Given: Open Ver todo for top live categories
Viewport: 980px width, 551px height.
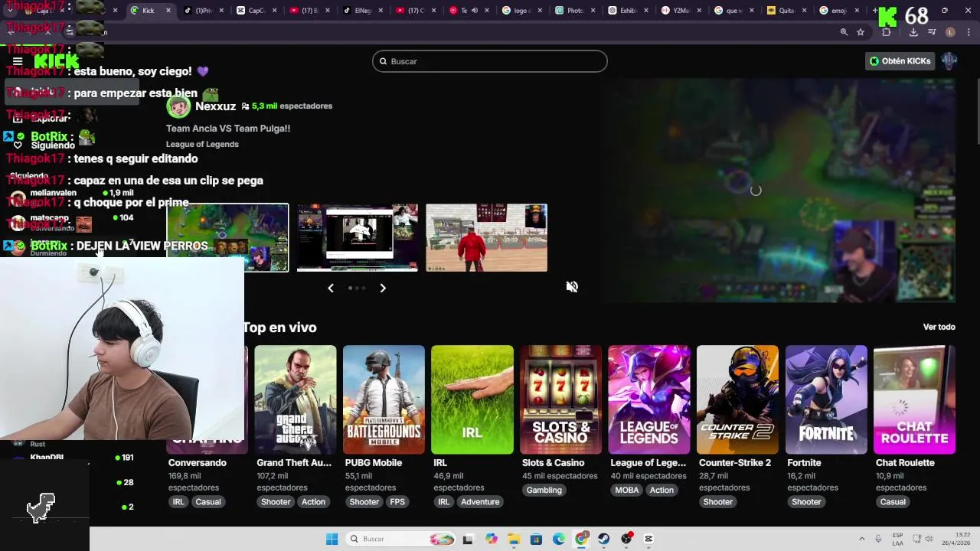Looking at the screenshot, I should pyautogui.click(x=939, y=327).
